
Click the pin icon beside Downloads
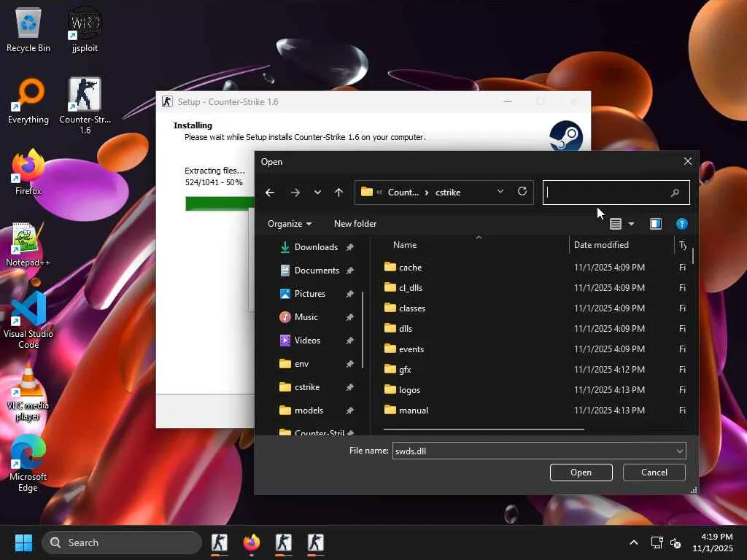click(x=349, y=247)
